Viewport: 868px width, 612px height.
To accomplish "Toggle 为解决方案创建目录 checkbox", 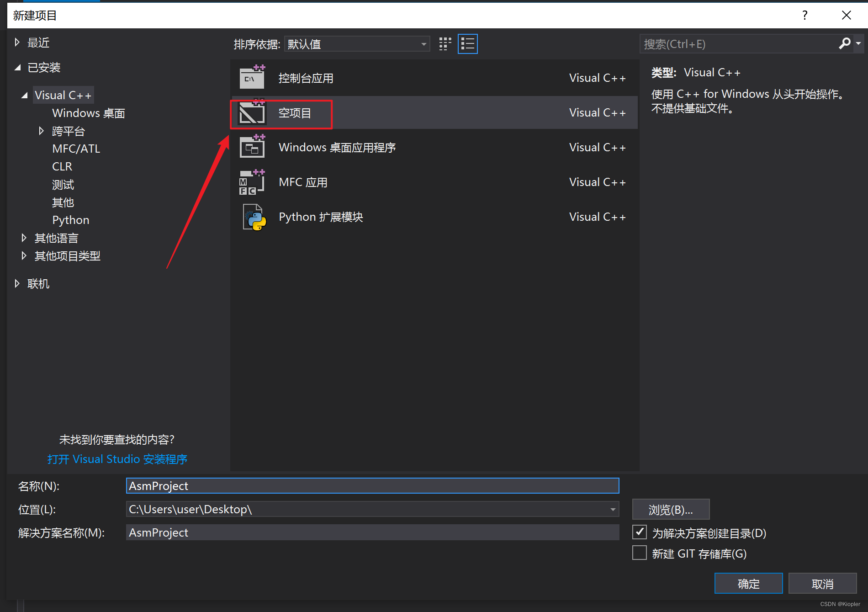I will click(x=640, y=532).
